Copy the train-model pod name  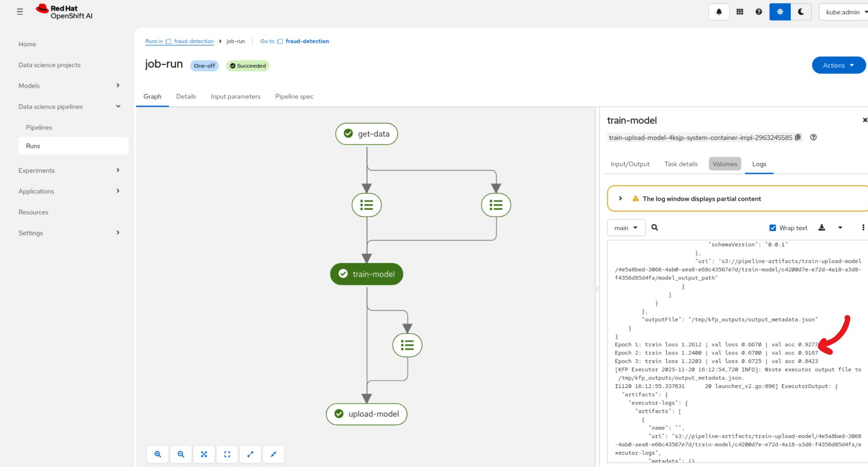coord(798,137)
